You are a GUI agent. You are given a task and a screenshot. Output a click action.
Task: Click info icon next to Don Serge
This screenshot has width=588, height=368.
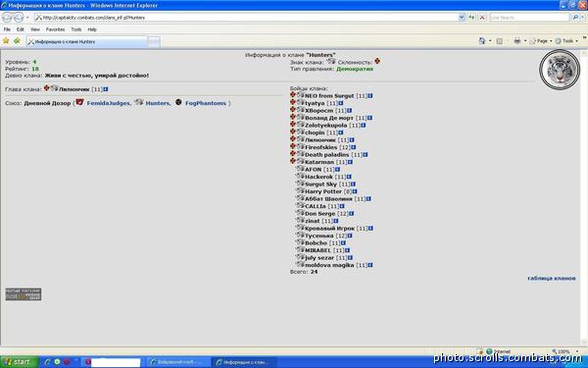(x=352, y=214)
